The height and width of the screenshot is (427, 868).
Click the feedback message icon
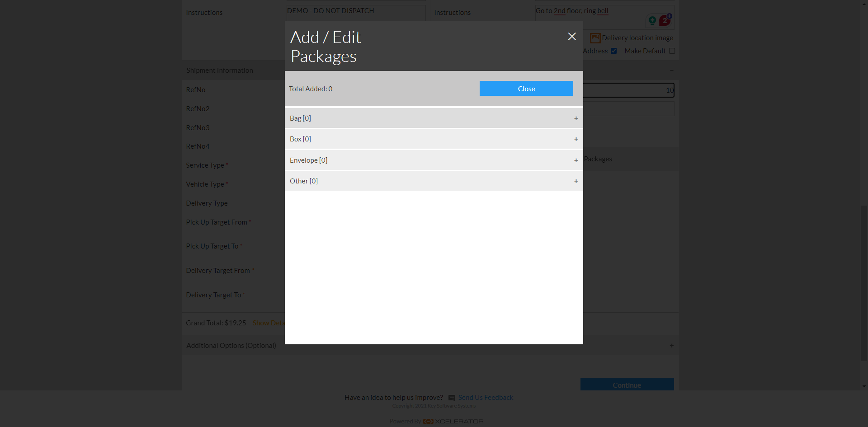pyautogui.click(x=452, y=398)
